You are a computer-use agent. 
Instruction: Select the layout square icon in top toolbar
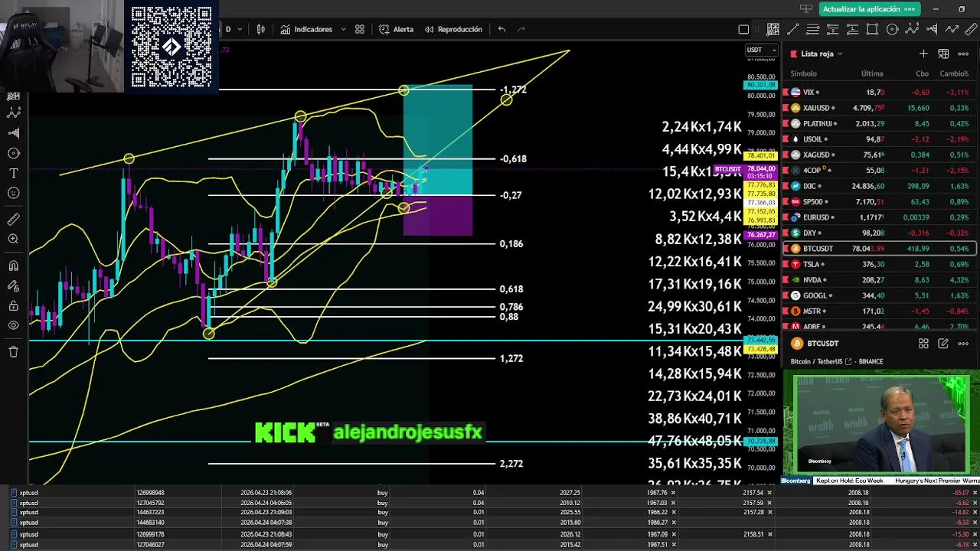(x=743, y=29)
